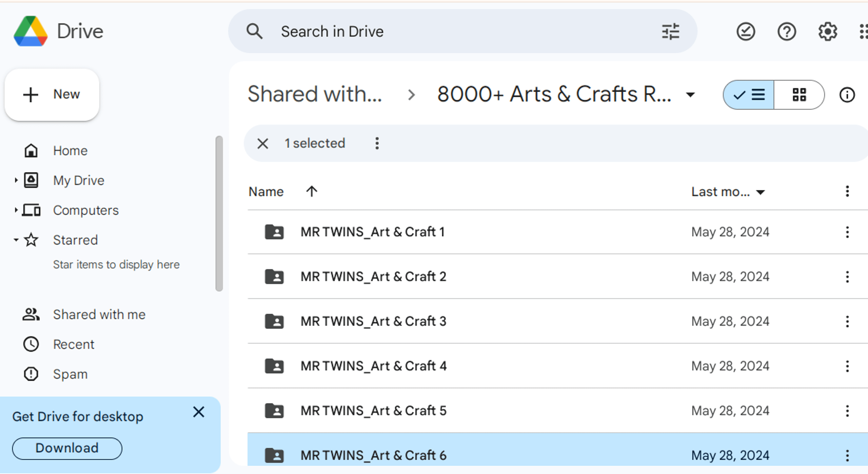
Task: Click the Search in Drive field
Action: click(463, 32)
